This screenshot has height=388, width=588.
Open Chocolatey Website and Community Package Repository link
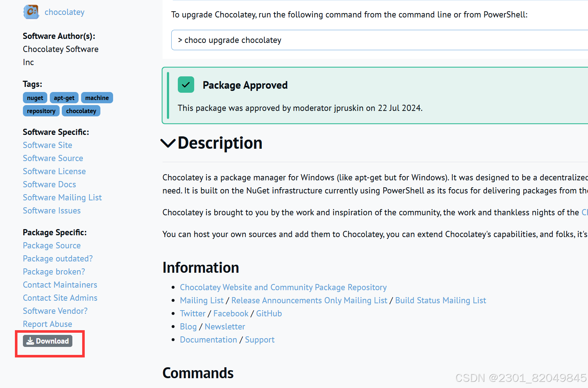point(283,287)
